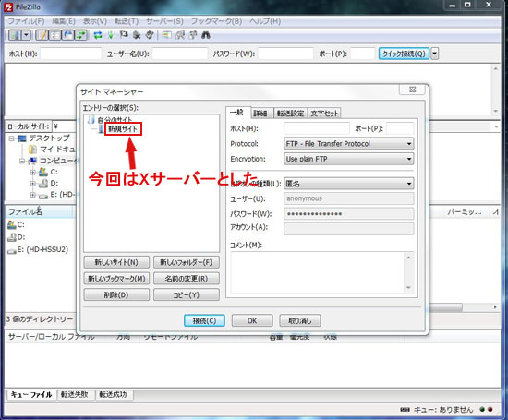Close the Site Manager dialog
Screen dimensions: 508x420
pyautogui.click(x=412, y=90)
